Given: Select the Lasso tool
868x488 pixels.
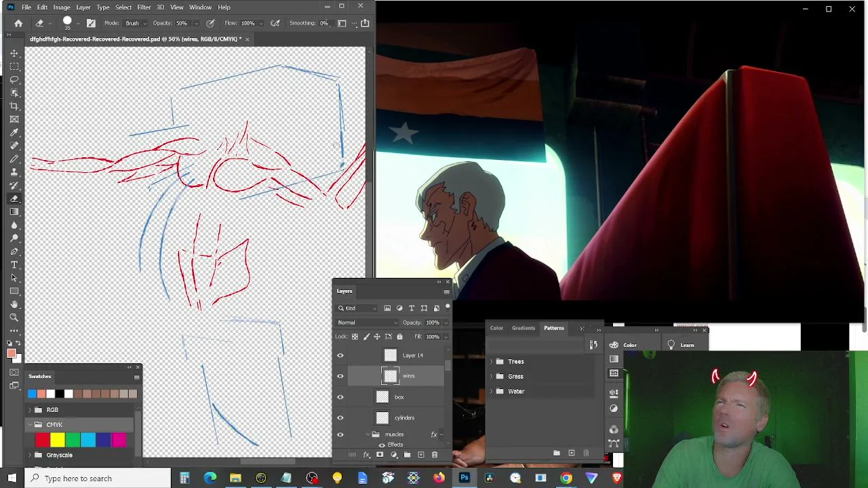Looking at the screenshot, I should [14, 79].
